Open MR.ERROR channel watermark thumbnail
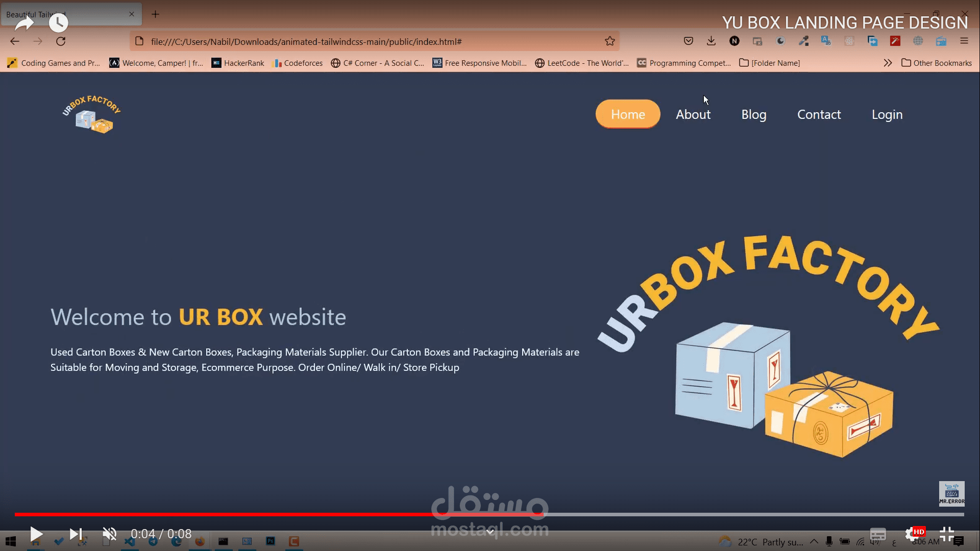This screenshot has height=551, width=980. [951, 493]
